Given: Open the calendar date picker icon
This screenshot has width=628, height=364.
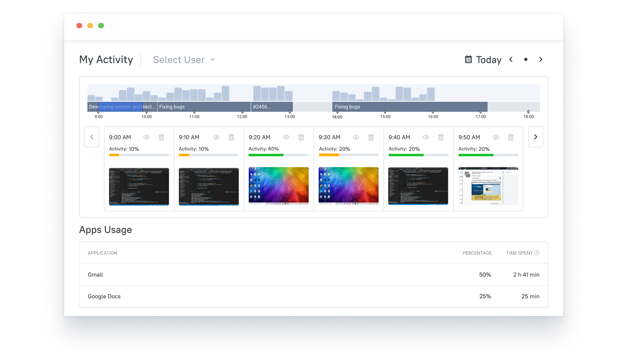Looking at the screenshot, I should [468, 59].
